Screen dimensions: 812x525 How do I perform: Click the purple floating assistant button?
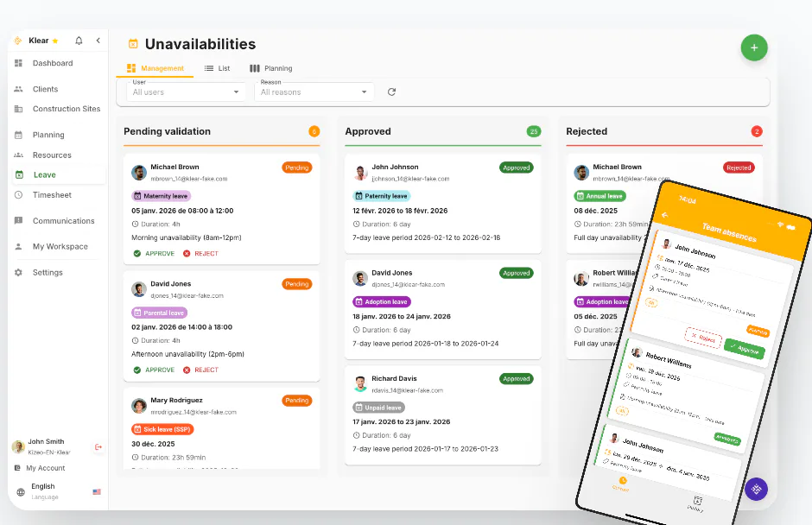[756, 489]
